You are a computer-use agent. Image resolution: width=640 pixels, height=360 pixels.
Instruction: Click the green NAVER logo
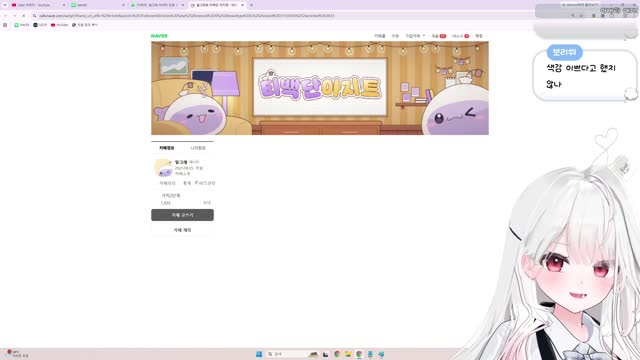(159, 36)
